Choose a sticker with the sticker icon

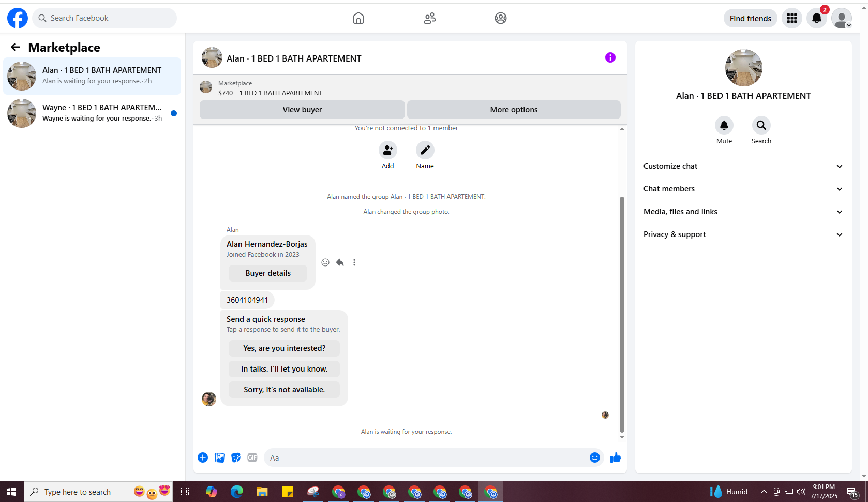coord(236,457)
